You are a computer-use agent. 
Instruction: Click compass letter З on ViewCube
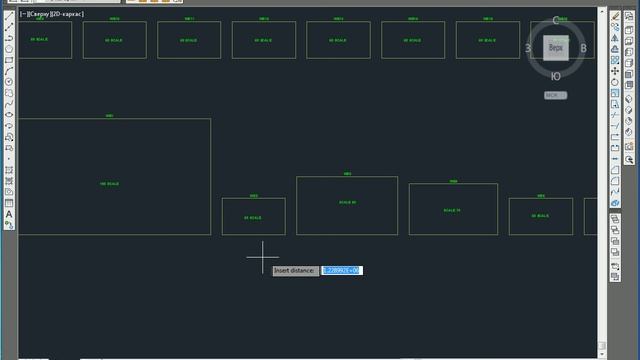[x=528, y=48]
